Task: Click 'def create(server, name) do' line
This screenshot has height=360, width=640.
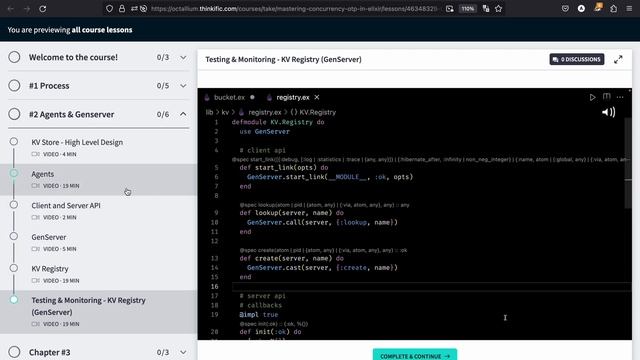Action: tap(291, 258)
